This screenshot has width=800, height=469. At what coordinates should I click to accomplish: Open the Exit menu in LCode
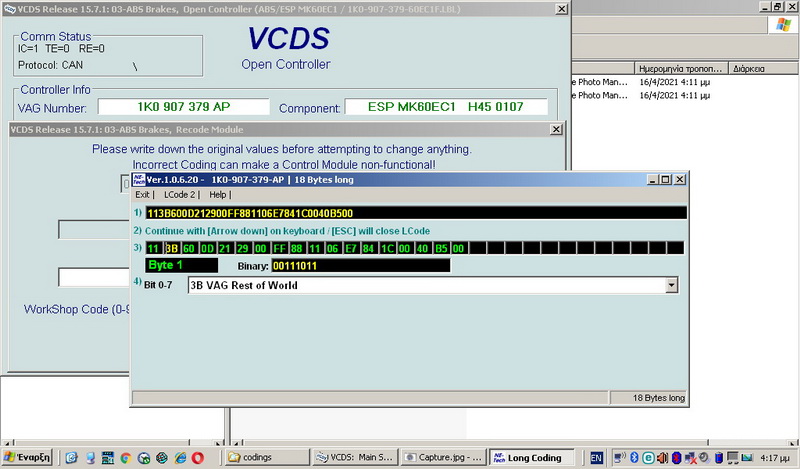pyautogui.click(x=144, y=194)
